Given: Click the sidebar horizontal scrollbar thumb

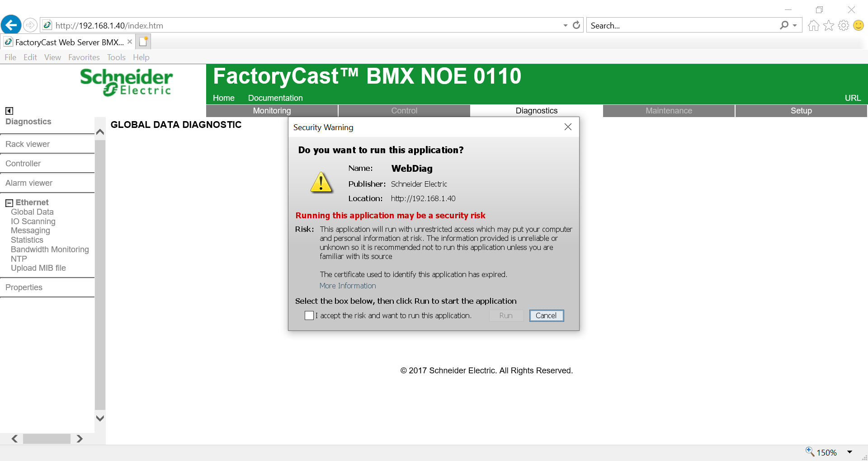Looking at the screenshot, I should click(x=47, y=439).
